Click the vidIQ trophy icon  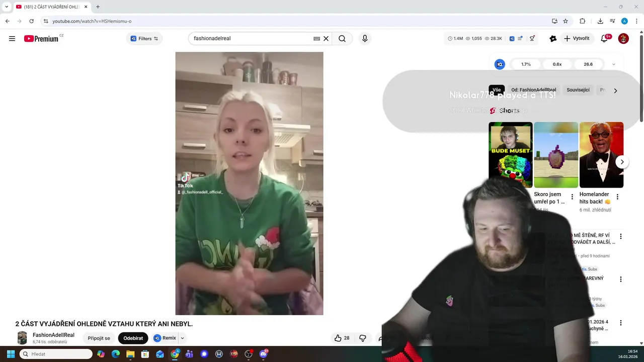tap(532, 39)
